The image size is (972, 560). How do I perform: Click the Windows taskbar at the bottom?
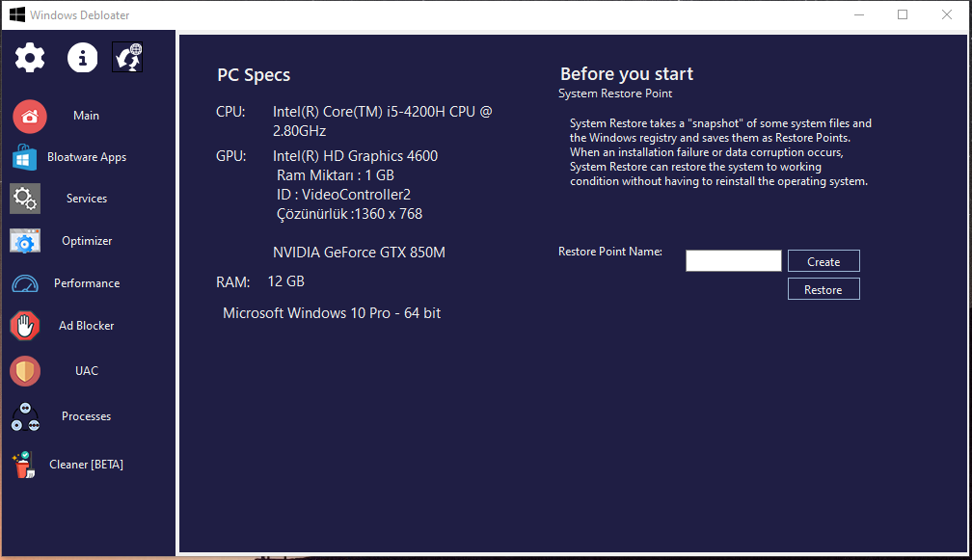(482, 555)
